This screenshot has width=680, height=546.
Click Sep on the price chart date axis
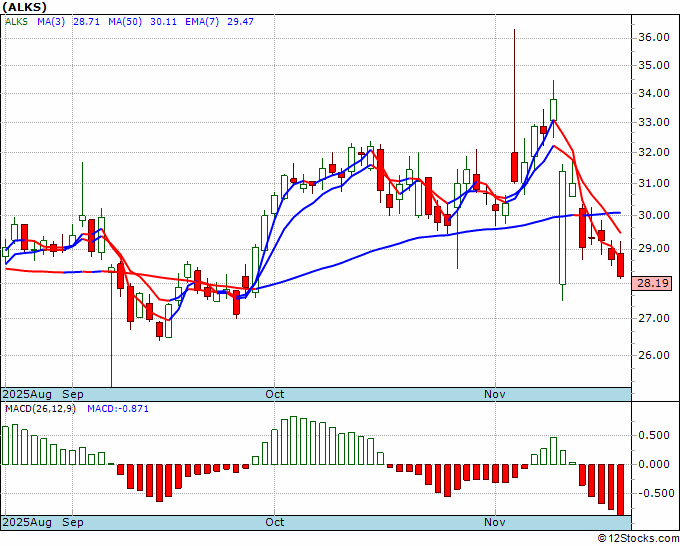click(73, 394)
